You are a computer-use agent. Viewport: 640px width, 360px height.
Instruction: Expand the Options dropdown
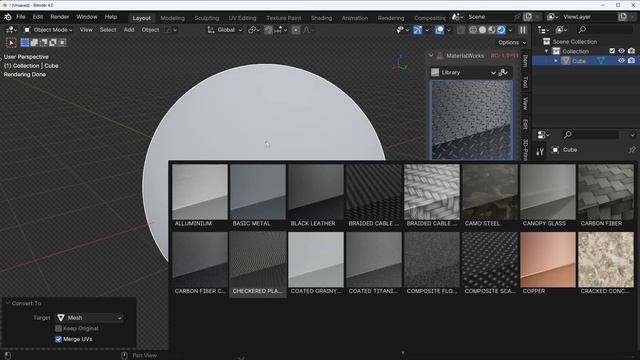(512, 42)
